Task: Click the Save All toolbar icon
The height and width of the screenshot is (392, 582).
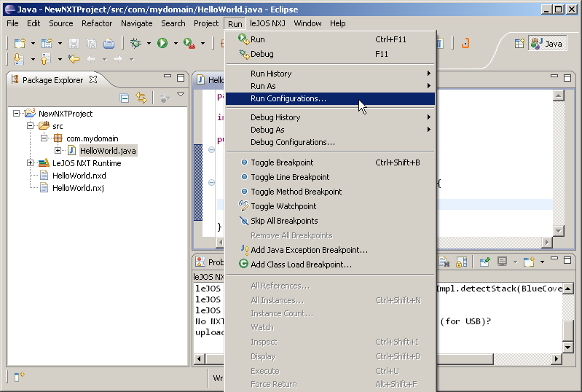Action: pos(91,44)
